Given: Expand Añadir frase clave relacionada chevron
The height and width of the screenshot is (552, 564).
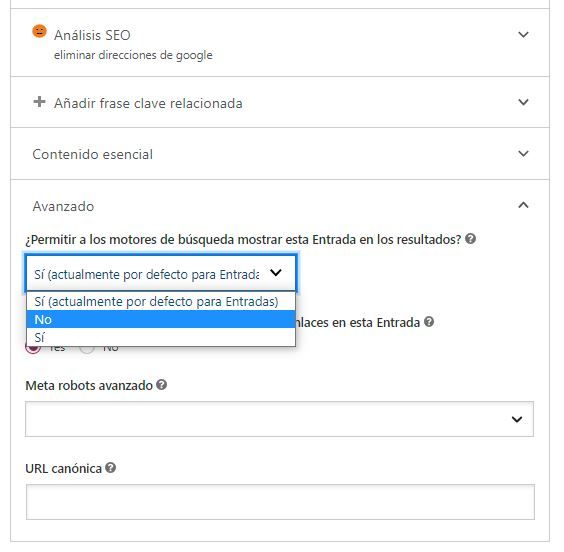Looking at the screenshot, I should point(523,102).
